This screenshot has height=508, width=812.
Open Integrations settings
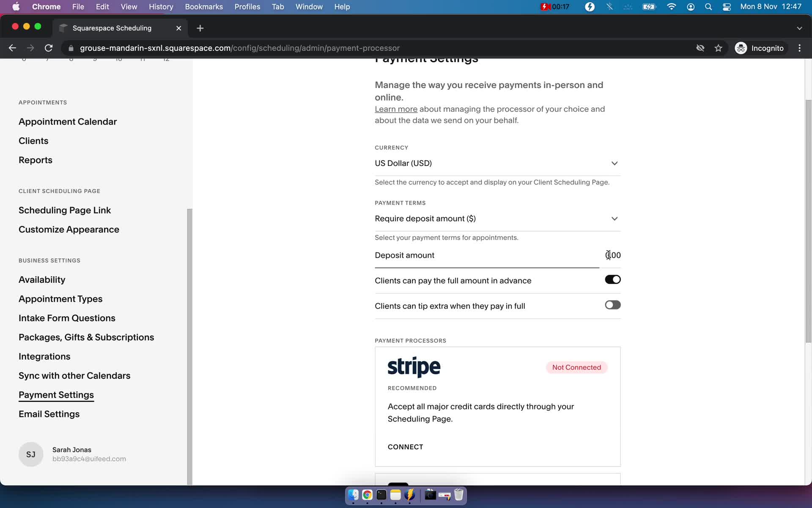[x=44, y=356]
